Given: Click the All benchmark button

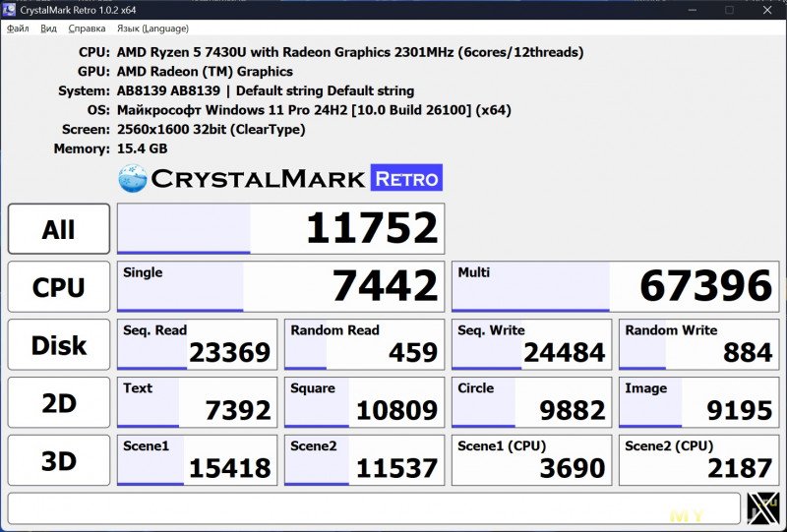Looking at the screenshot, I should pos(59,229).
